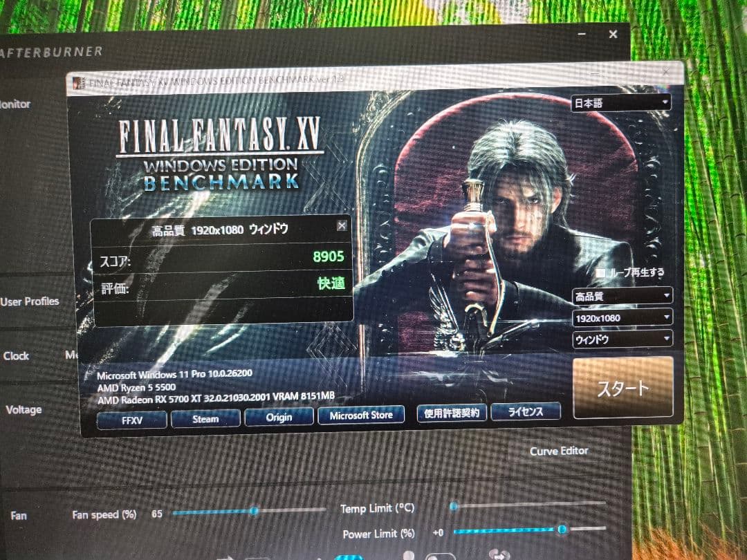
Task: Click the FFXV store link button
Action: [x=131, y=419]
